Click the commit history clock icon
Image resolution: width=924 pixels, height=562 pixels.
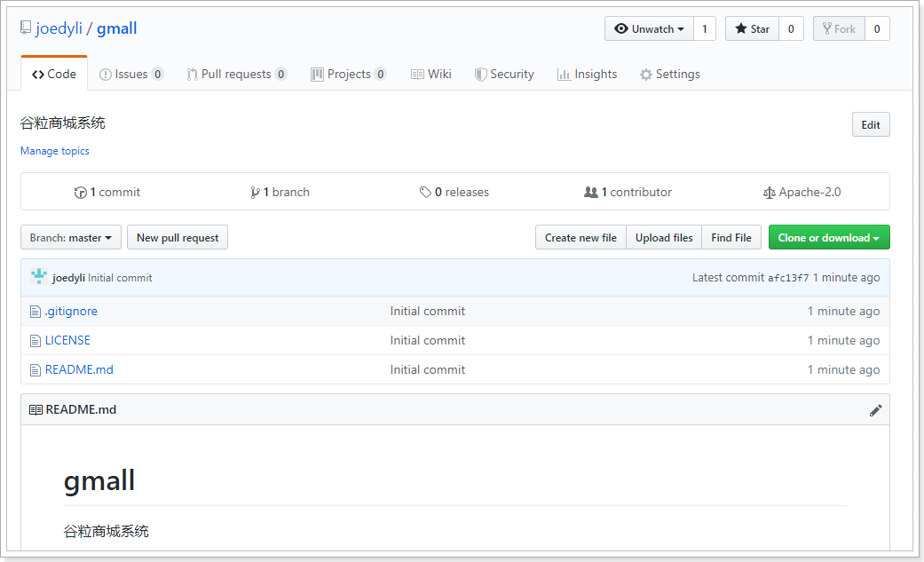pyautogui.click(x=81, y=193)
